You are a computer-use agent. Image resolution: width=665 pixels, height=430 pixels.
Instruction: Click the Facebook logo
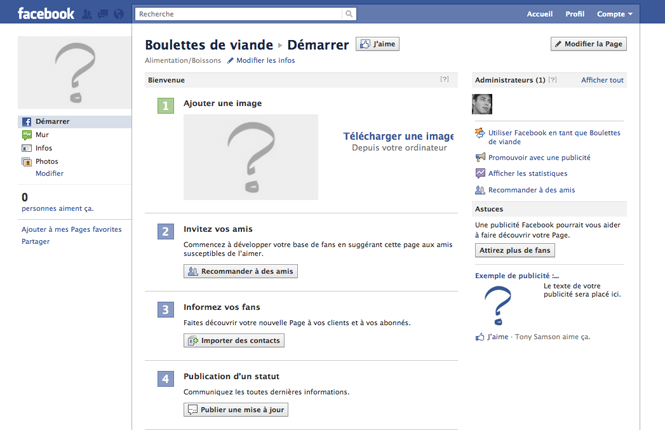pos(46,14)
